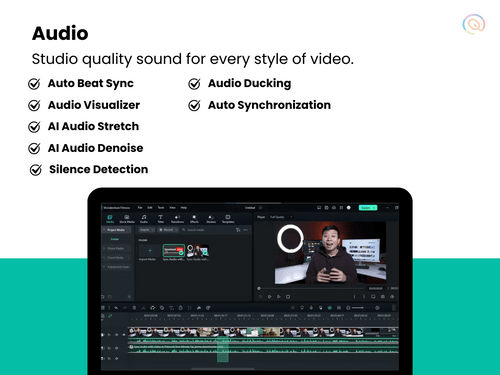Expand the Global Media tree item
Viewport: 500px width, 375px height.
coord(104,248)
